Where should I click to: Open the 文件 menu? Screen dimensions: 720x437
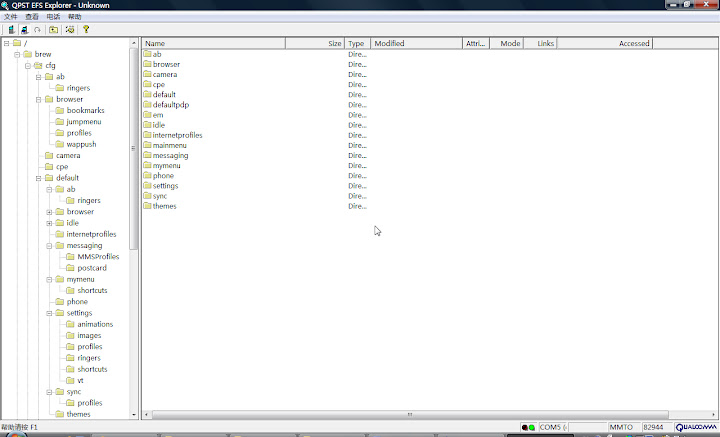(11, 17)
